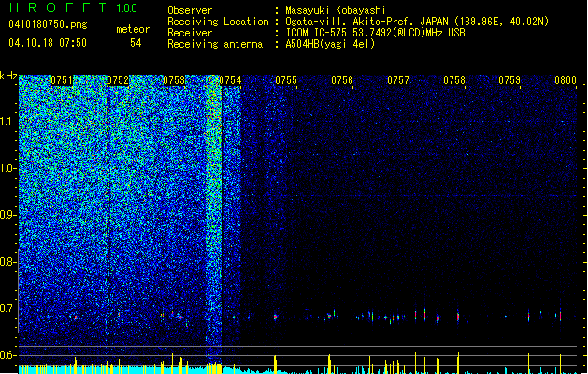Click the 0757 time marker
This screenshot has height=374, width=588.
(x=398, y=80)
